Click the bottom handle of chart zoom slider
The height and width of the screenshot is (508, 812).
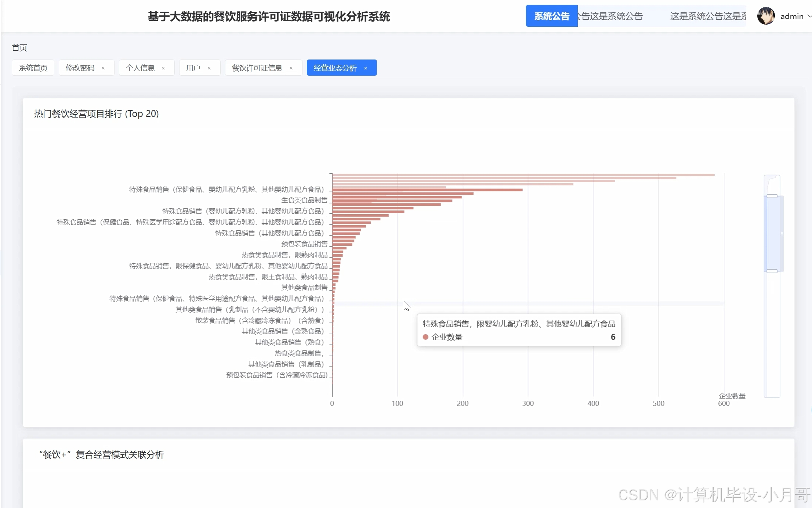click(x=772, y=271)
